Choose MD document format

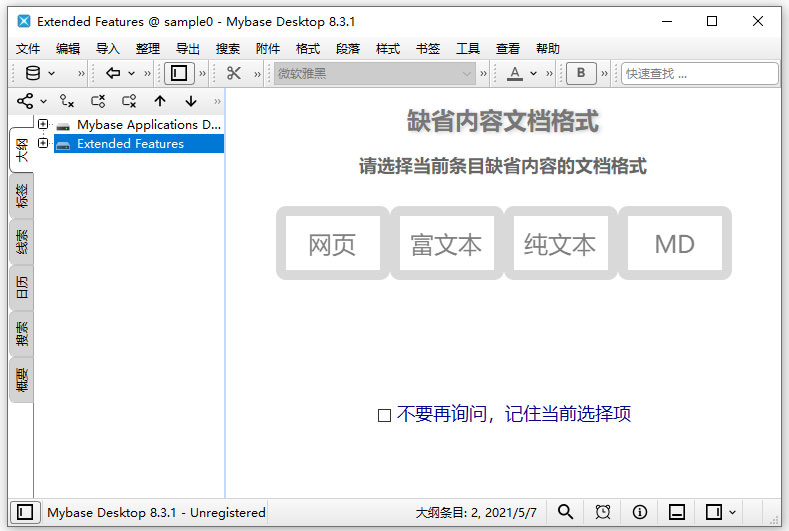click(x=675, y=243)
